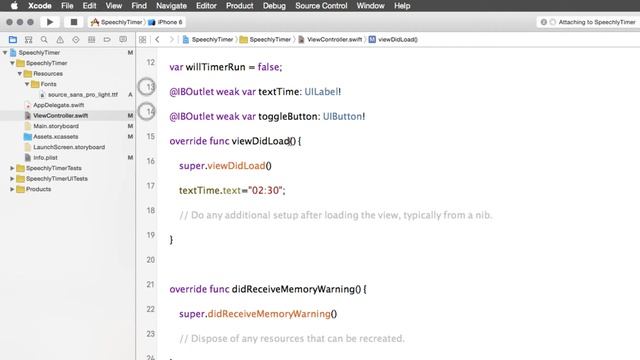Go back with the left chevron

158,40
